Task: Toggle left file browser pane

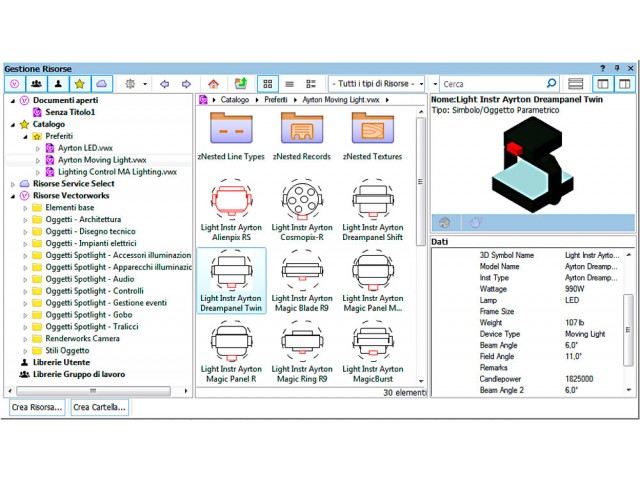Action: point(602,84)
